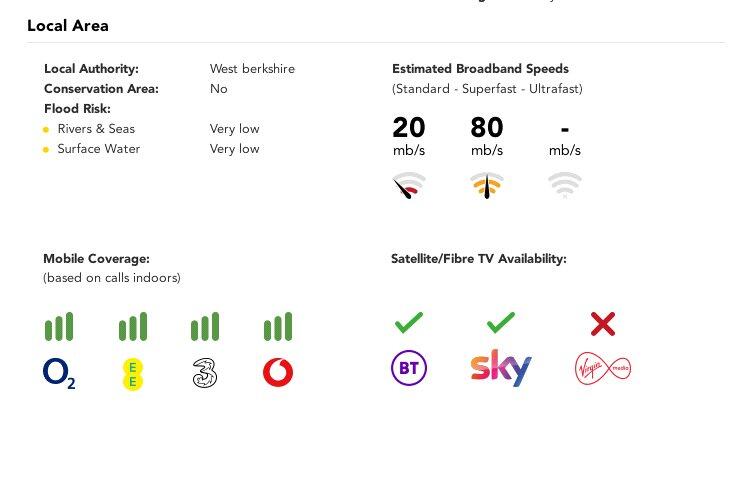The height and width of the screenshot is (502, 754).
Task: Click the 80 mb/s superfast speed value
Action: [487, 128]
